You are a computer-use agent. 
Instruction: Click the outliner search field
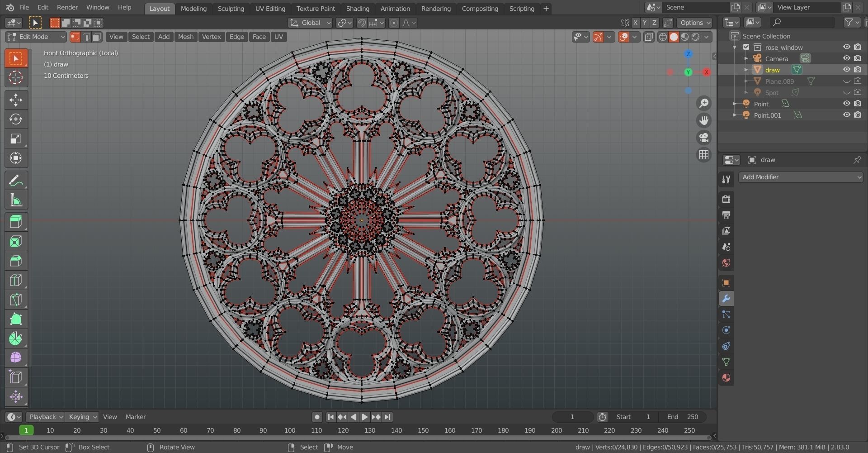tap(802, 23)
